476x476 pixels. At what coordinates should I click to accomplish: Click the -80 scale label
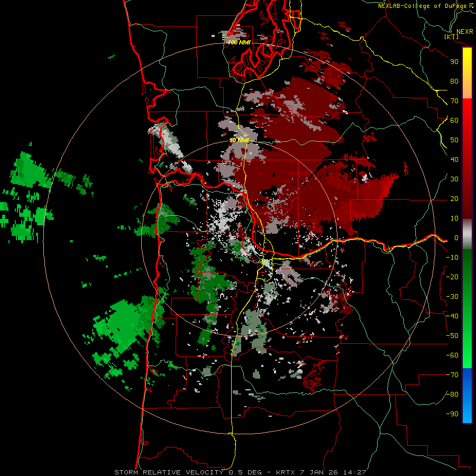point(452,395)
